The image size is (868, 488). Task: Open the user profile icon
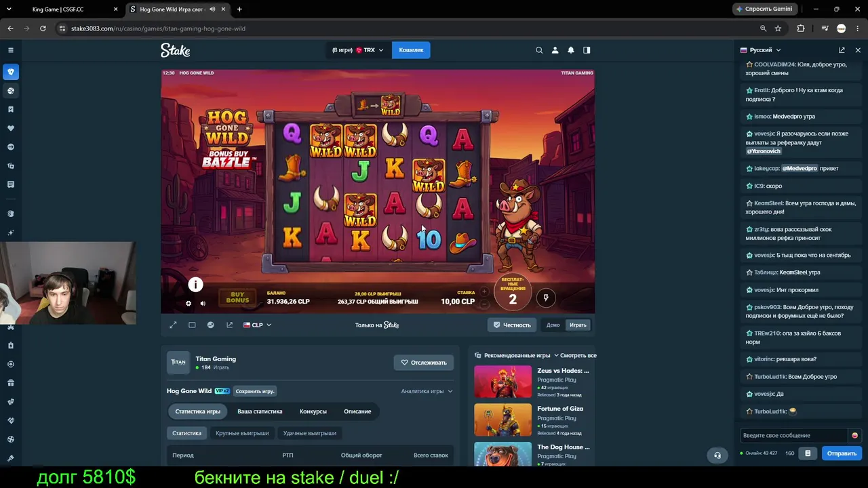click(555, 50)
